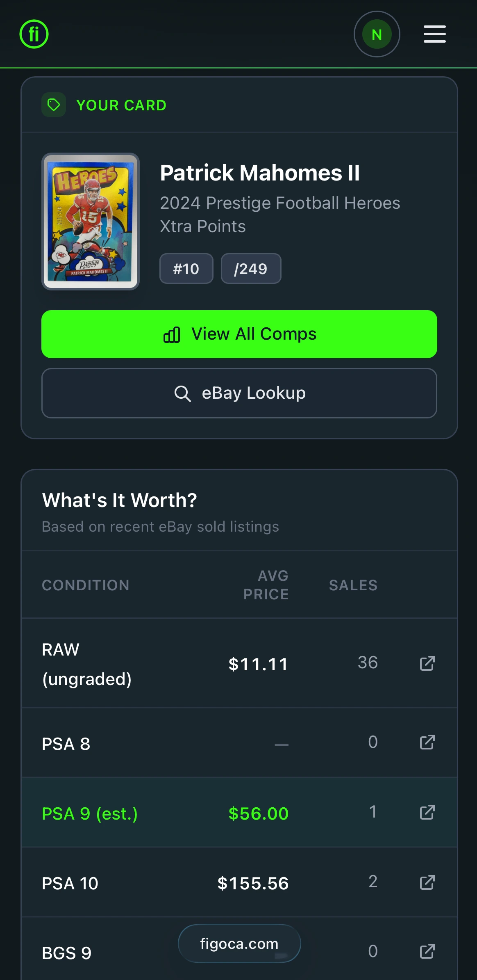The width and height of the screenshot is (477, 980).
Task: Open the Patrick Mahomes card thumbnail
Action: point(91,222)
